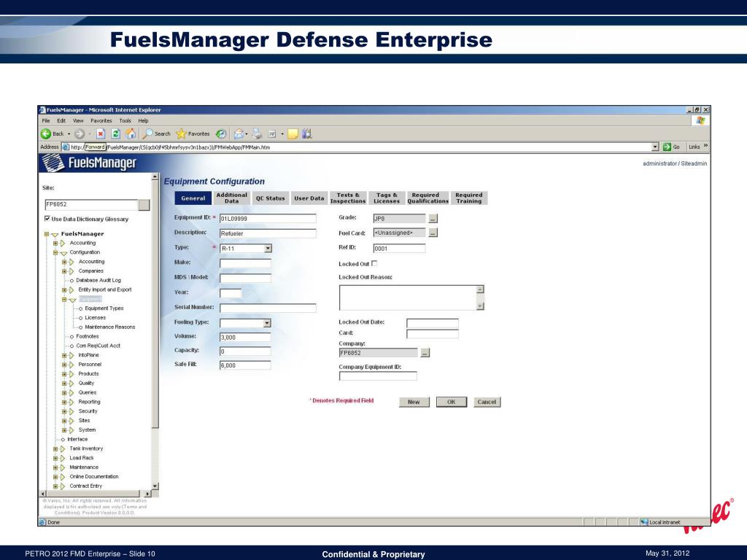Expand the Entity Import and Export node
Viewport: 747px width, 560px height.
tap(64, 289)
